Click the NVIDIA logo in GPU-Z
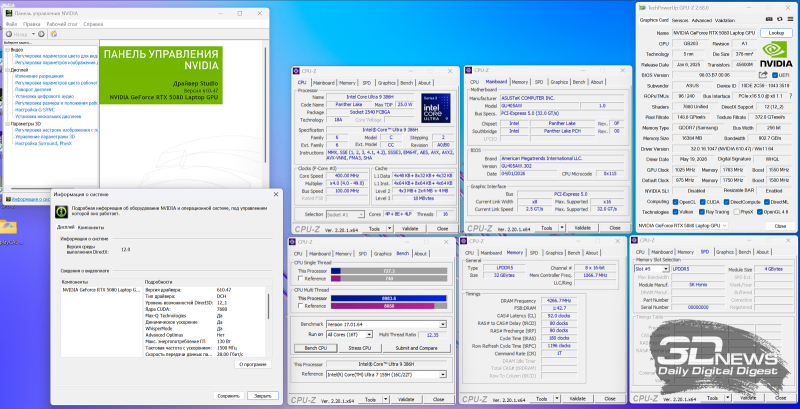Viewport: 800px width, 409px height. pos(776,54)
